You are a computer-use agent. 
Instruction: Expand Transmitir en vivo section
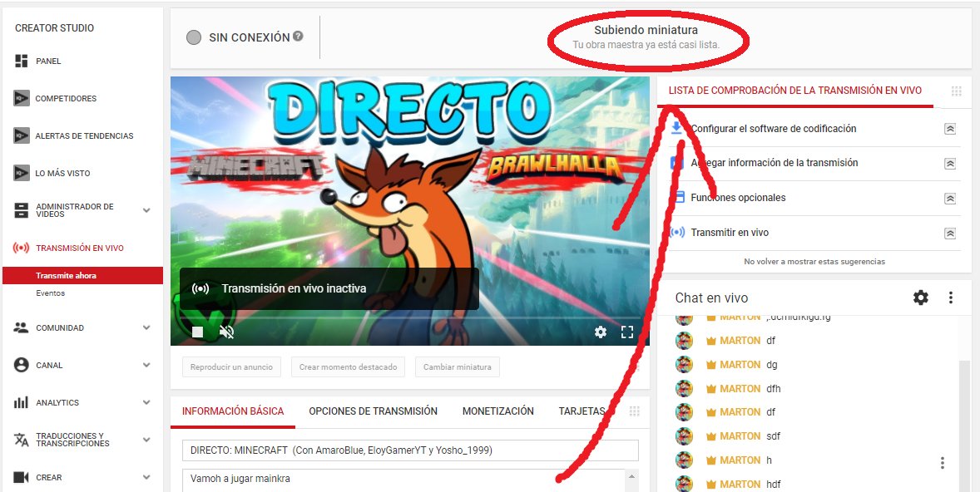[x=950, y=234]
